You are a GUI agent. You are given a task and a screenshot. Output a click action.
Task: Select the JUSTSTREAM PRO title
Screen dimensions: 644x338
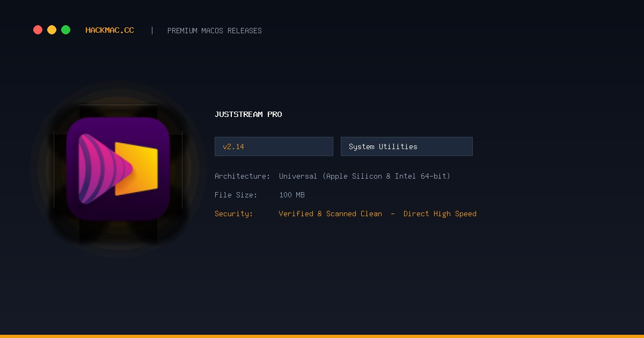click(x=248, y=114)
